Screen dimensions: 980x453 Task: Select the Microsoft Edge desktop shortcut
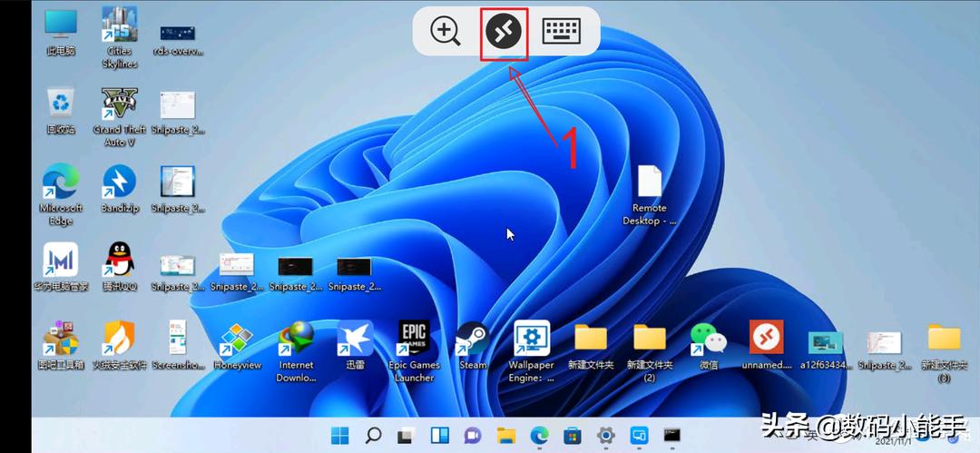(x=61, y=194)
